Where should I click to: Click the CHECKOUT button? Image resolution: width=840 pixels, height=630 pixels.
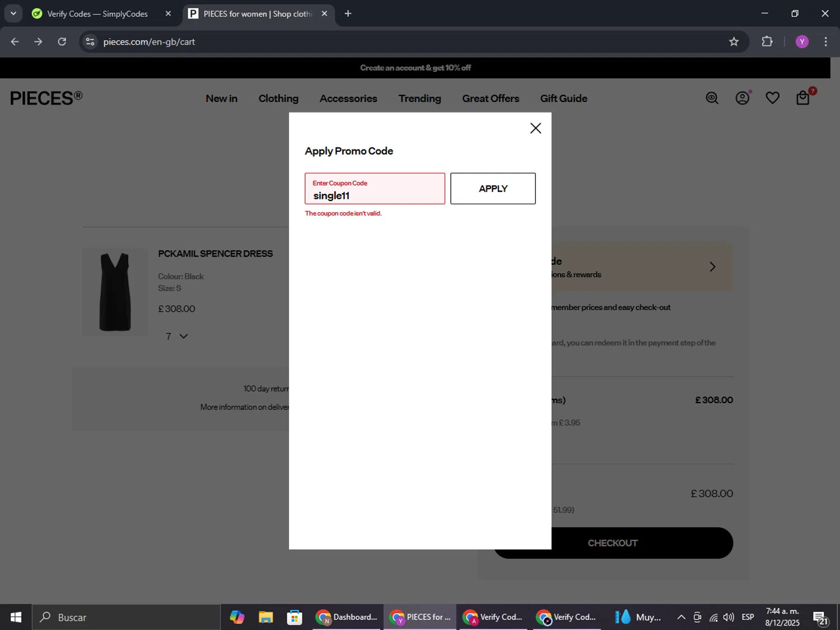613,543
